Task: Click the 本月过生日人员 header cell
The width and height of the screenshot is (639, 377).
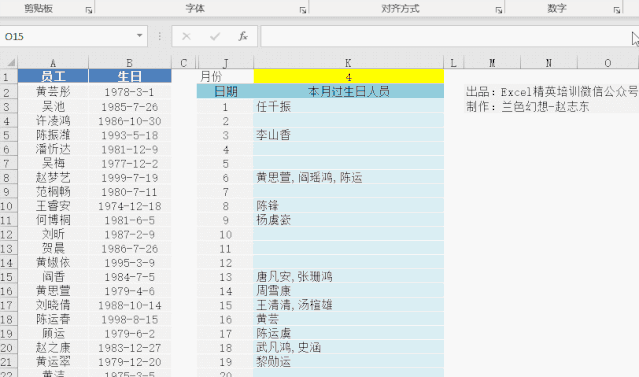Action: (348, 91)
